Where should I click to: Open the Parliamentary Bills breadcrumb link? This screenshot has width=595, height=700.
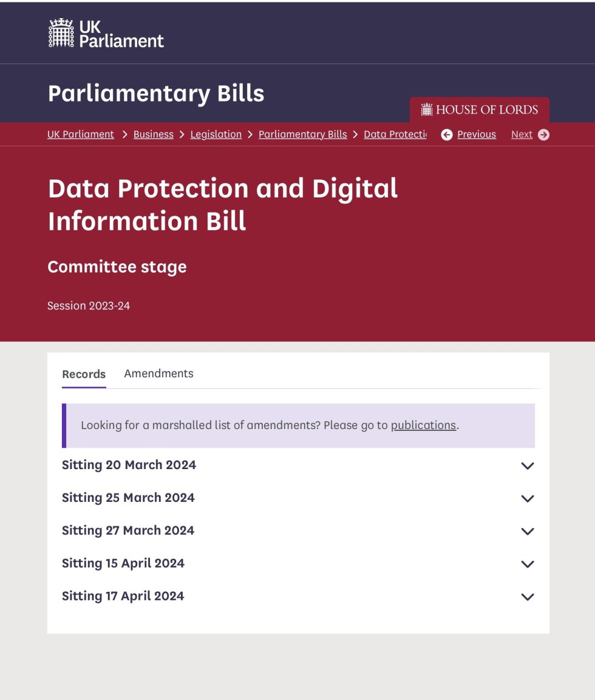coord(303,134)
